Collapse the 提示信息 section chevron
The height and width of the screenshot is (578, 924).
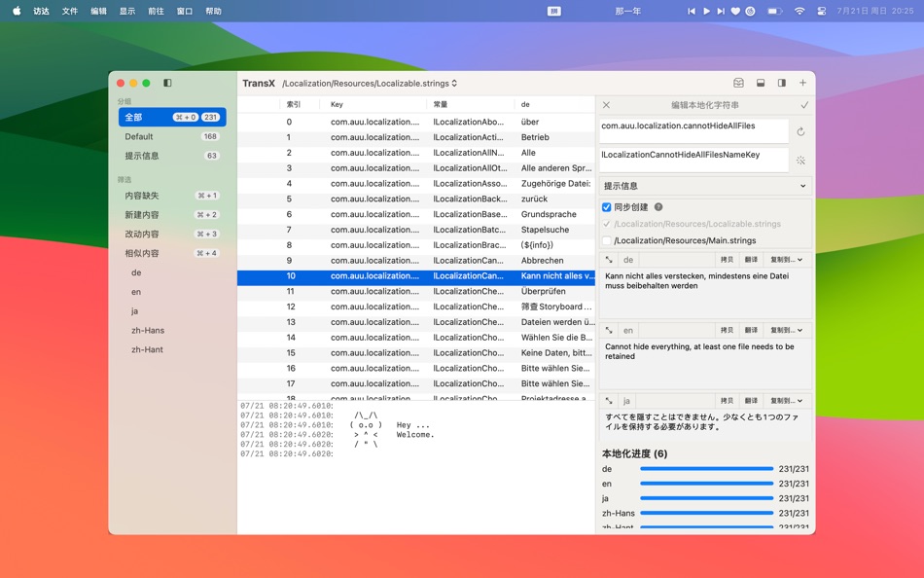tap(802, 184)
